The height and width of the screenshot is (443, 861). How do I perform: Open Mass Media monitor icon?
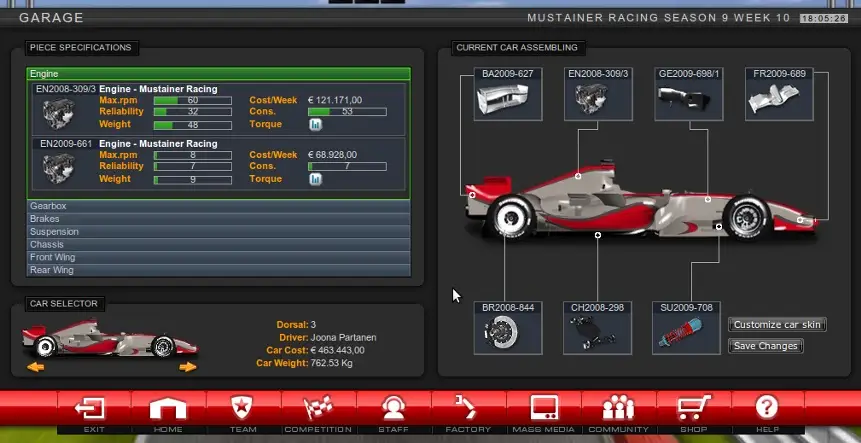[544, 408]
